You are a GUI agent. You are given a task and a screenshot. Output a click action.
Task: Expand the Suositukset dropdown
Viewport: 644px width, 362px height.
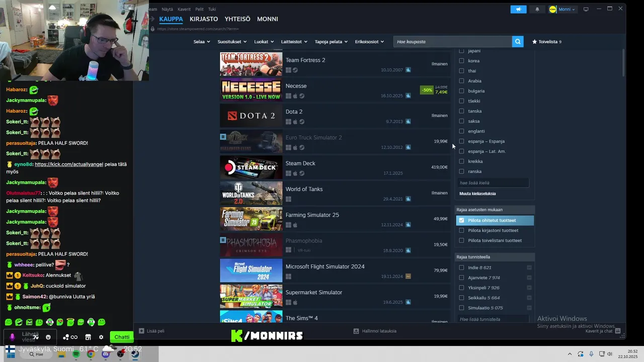point(232,42)
